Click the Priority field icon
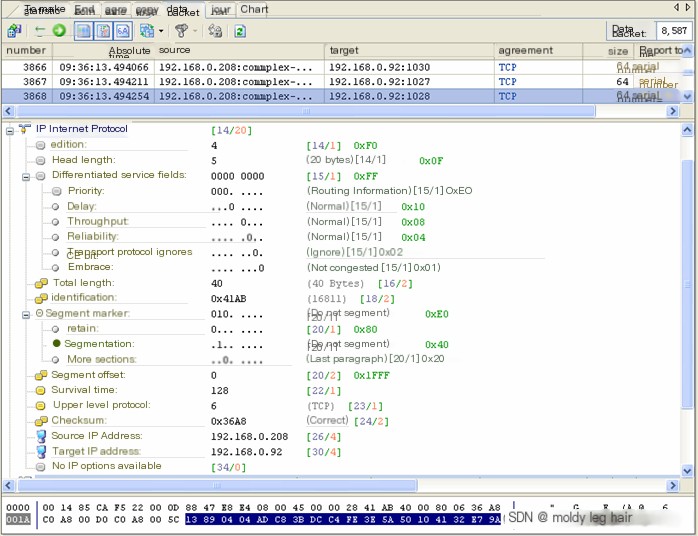 (x=57, y=191)
